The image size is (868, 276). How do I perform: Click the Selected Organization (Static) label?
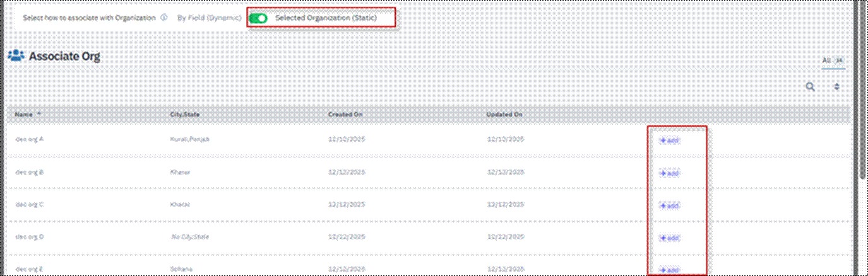pyautogui.click(x=326, y=18)
